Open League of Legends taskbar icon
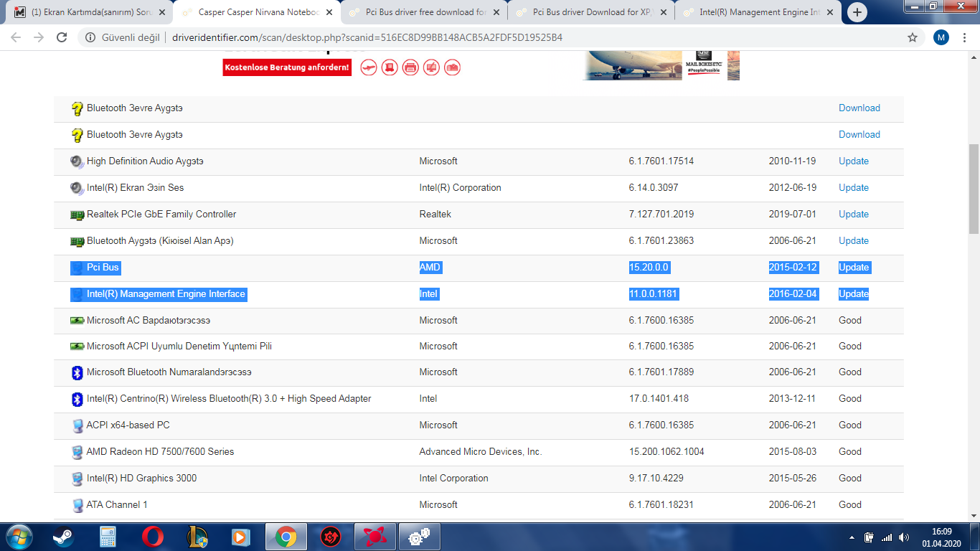980x551 pixels. click(197, 536)
